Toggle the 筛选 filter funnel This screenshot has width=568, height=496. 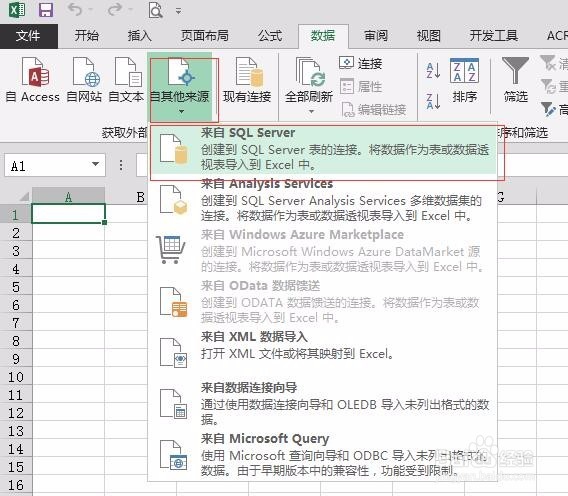(x=515, y=80)
